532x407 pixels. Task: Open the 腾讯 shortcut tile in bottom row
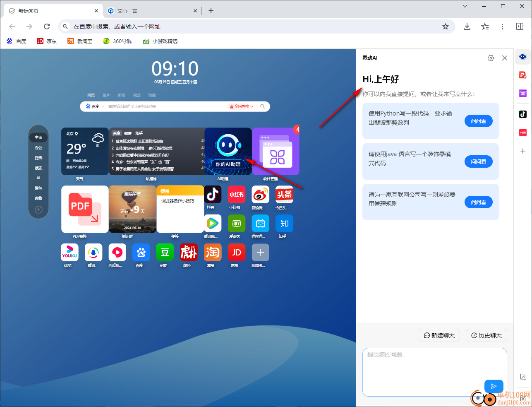[x=93, y=253]
